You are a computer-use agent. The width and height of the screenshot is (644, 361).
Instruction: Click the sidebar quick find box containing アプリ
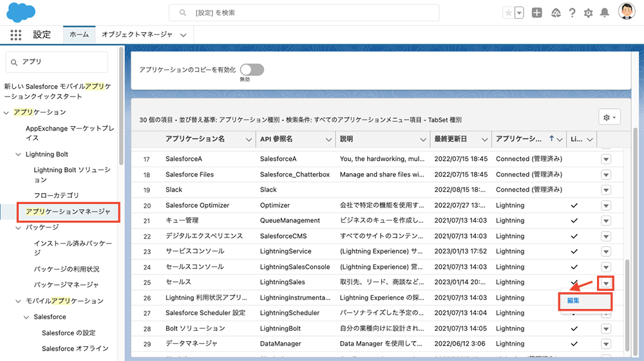point(57,62)
